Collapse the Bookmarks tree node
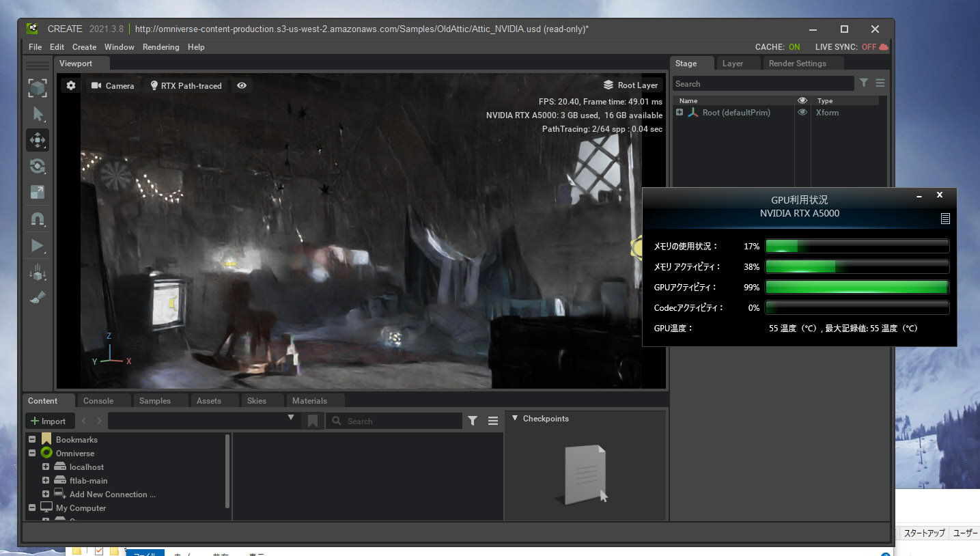The width and height of the screenshot is (980, 556). [32, 439]
